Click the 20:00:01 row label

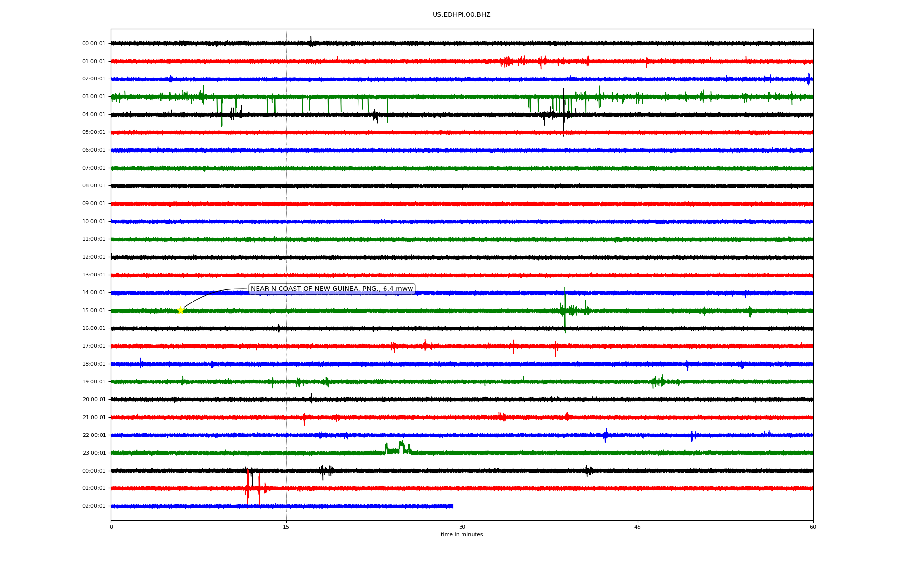click(x=94, y=400)
